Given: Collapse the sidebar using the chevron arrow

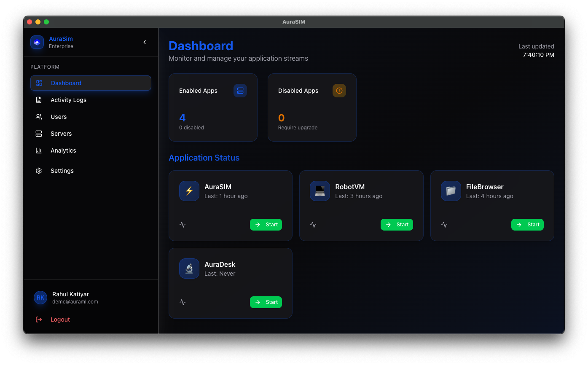Looking at the screenshot, I should point(145,42).
